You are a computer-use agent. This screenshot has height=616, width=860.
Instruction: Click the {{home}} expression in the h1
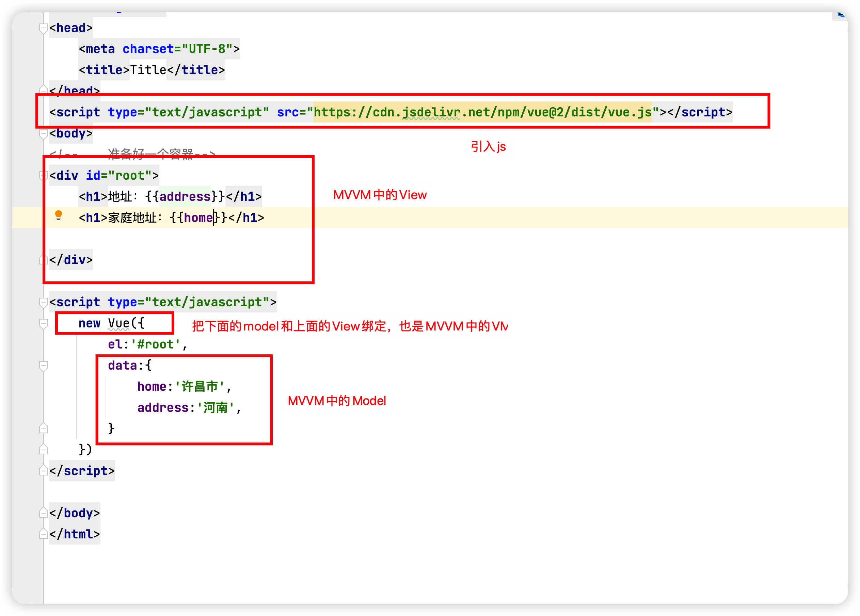coord(198,217)
